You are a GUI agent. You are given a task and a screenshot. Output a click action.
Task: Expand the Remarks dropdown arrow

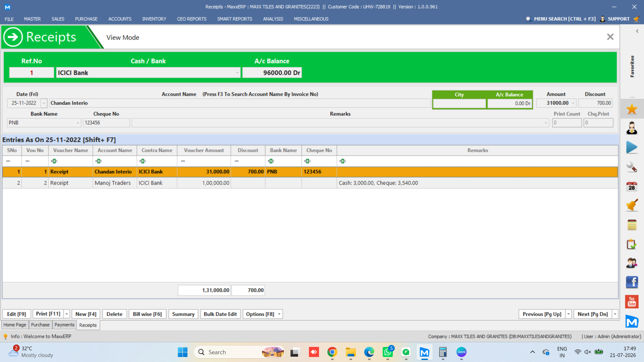point(546,123)
